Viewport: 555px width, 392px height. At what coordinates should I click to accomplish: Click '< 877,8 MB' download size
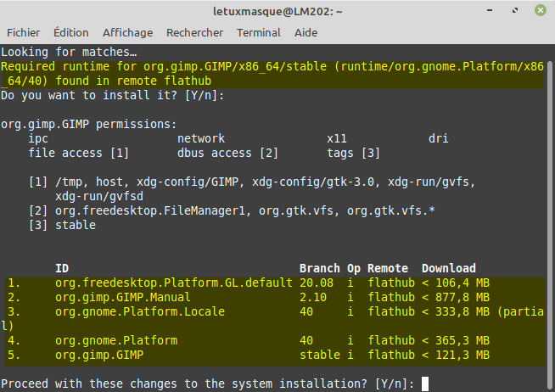click(456, 298)
